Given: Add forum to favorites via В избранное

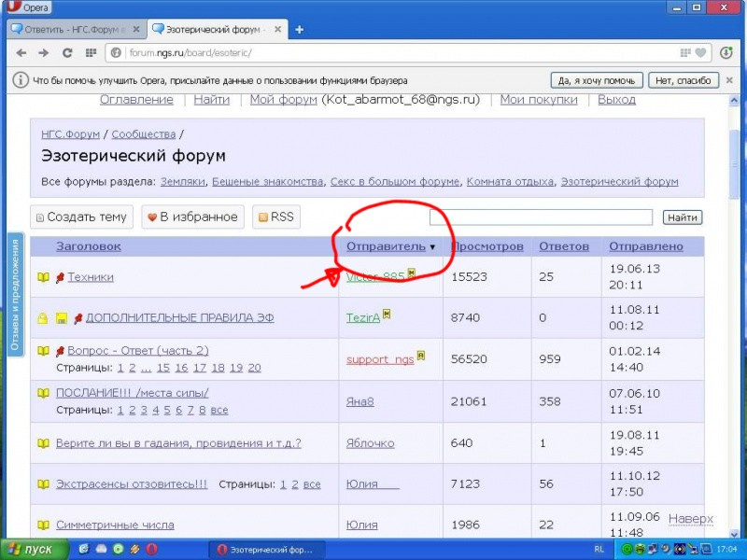Looking at the screenshot, I should pyautogui.click(x=192, y=217).
